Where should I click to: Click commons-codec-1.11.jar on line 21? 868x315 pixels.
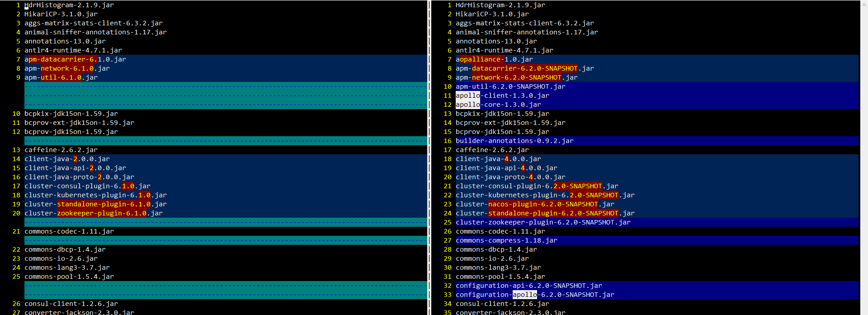point(69,231)
